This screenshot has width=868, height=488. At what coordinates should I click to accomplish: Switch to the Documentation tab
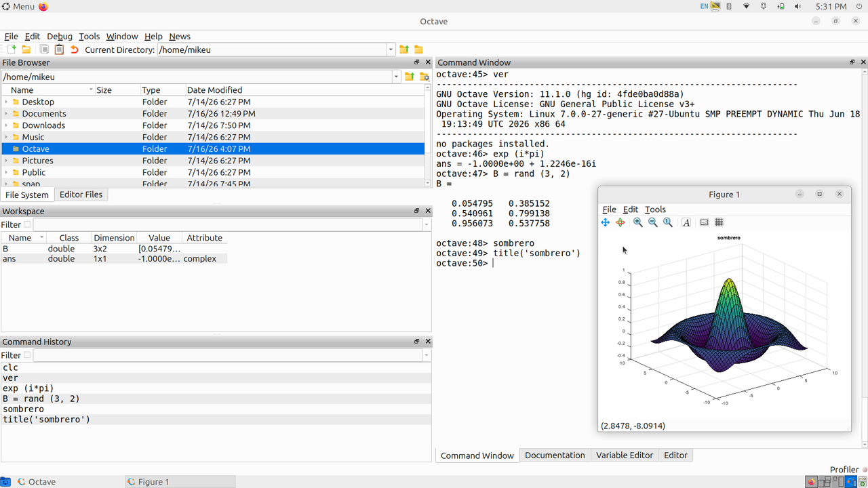(555, 455)
